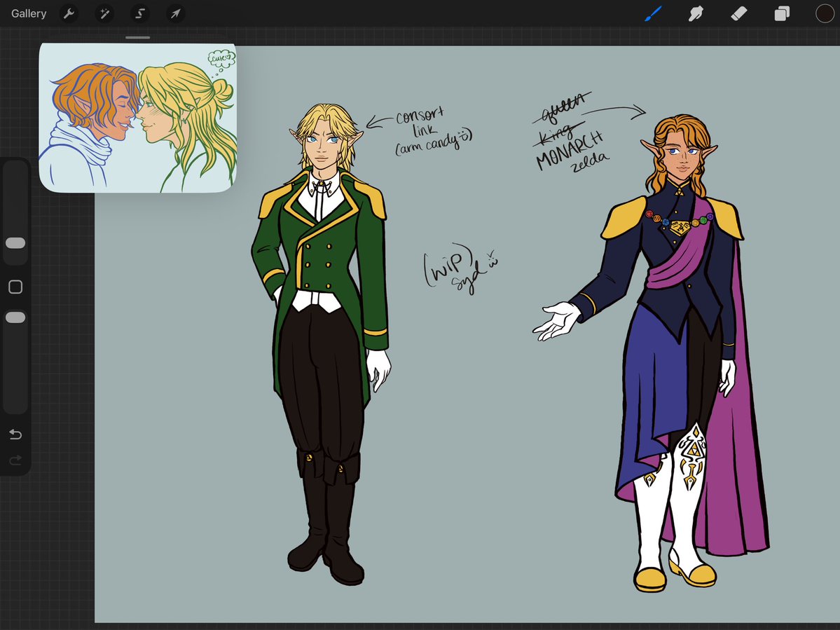Redo the last action
Image resolution: width=840 pixels, height=630 pixels.
tap(15, 460)
